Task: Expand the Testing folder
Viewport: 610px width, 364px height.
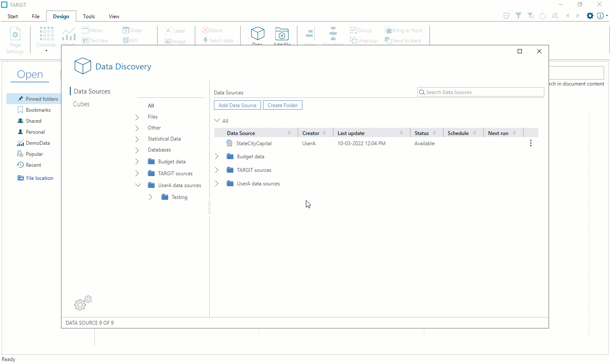Action: coord(150,197)
